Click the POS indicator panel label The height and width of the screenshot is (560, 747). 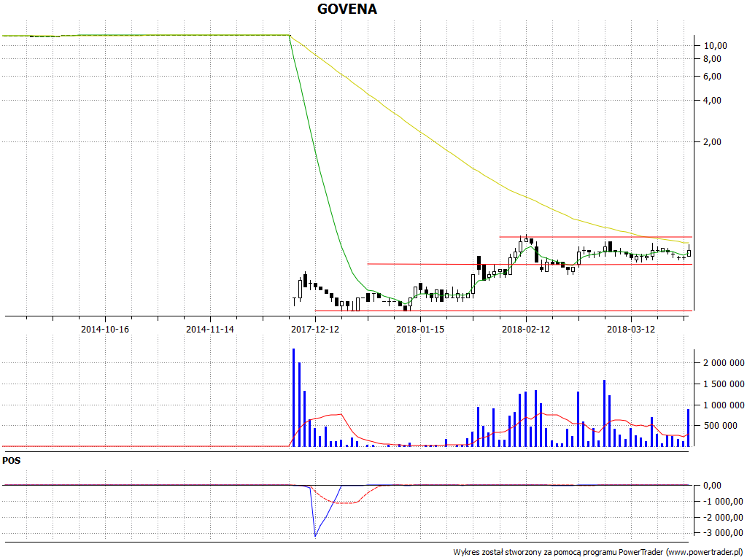coord(11,461)
